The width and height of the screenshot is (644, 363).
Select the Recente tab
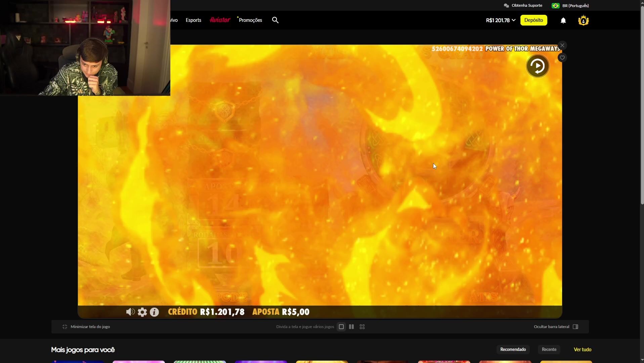point(549,350)
